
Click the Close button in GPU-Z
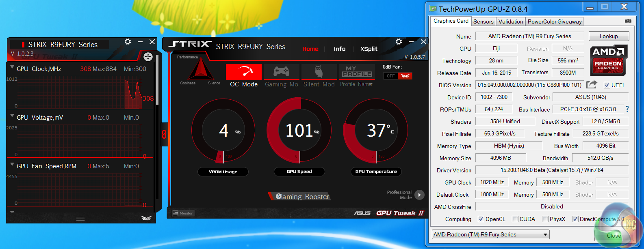614,236
